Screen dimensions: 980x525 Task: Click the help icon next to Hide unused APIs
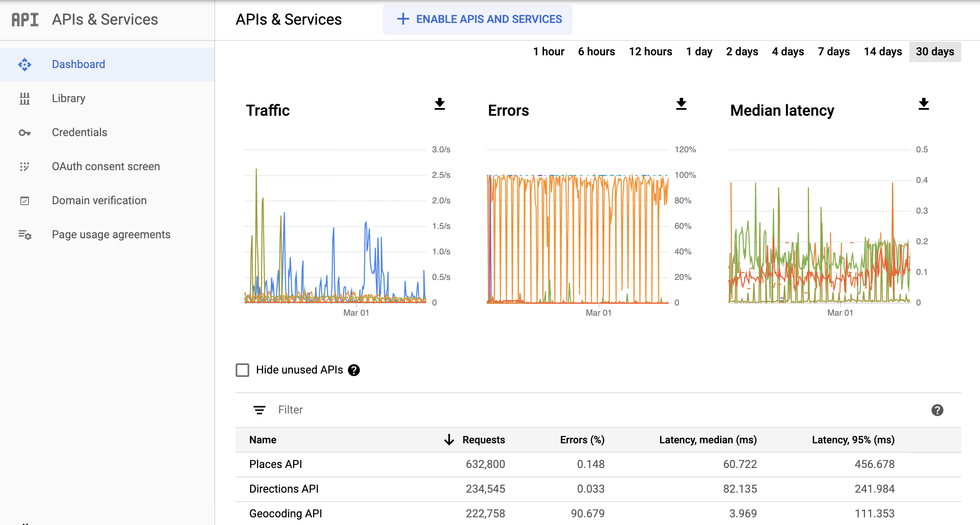355,370
